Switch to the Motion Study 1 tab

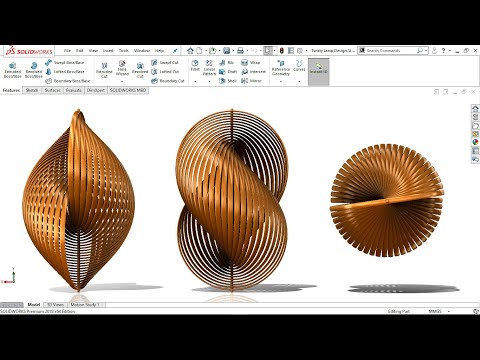click(x=85, y=305)
